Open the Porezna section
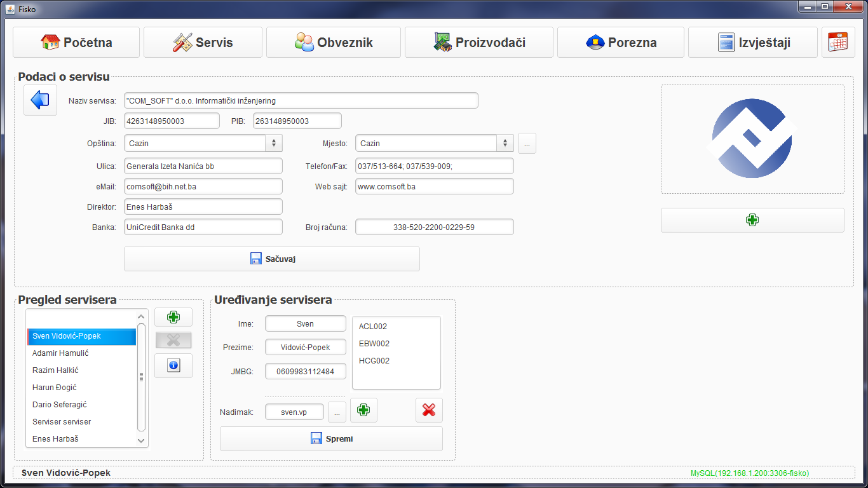The image size is (868, 488). pyautogui.click(x=621, y=43)
